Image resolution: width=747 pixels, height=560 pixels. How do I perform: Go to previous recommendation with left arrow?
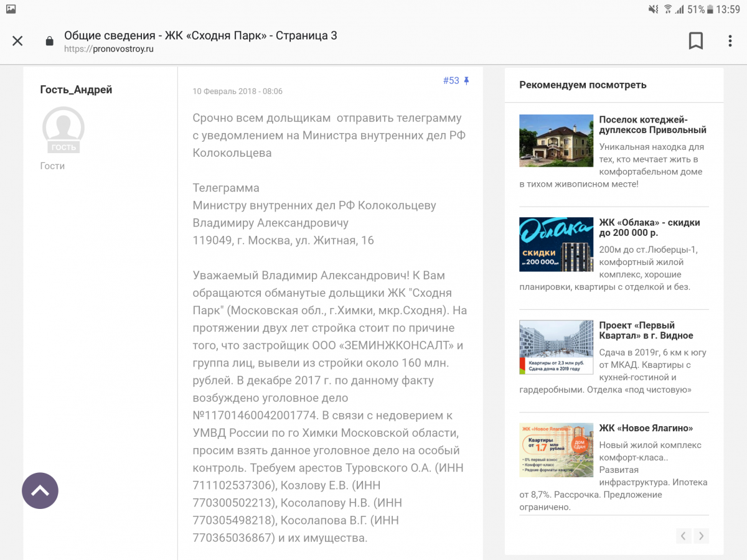point(684,536)
